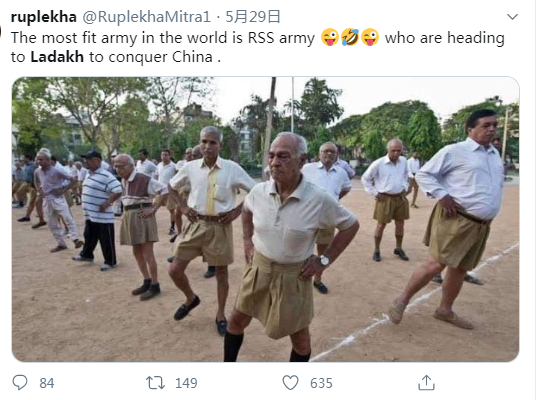Open the RSS exercise photo
Viewport: 541px width, 400px height.
coord(265,219)
